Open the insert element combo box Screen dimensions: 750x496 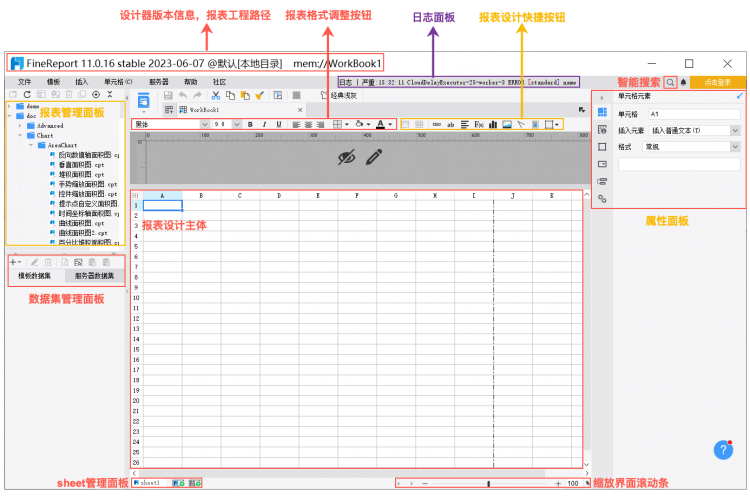[x=694, y=130]
